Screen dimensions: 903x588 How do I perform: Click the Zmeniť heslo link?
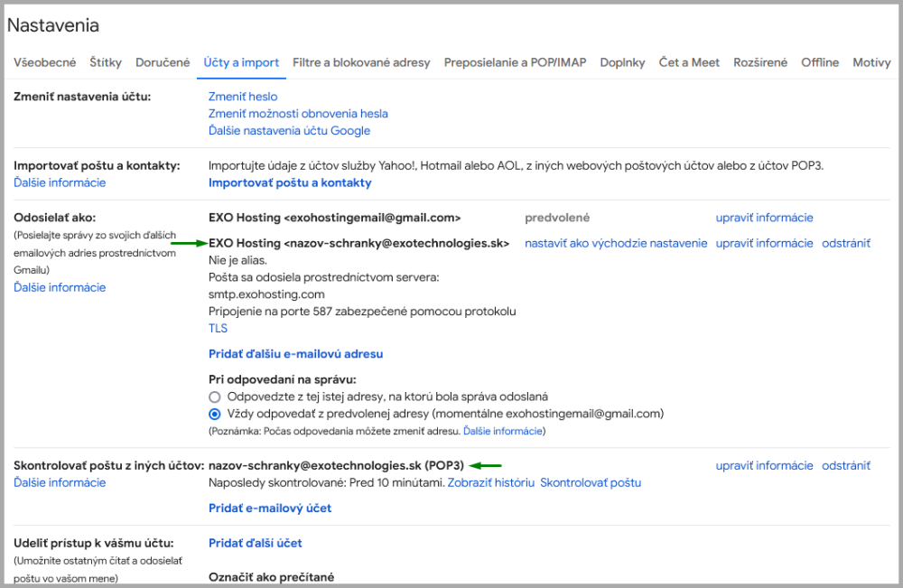[x=243, y=97]
